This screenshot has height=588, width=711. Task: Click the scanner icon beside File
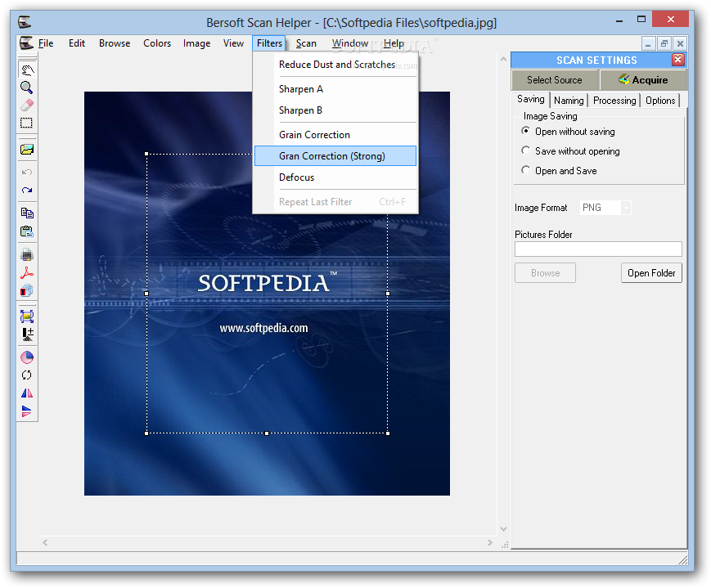coord(26,43)
